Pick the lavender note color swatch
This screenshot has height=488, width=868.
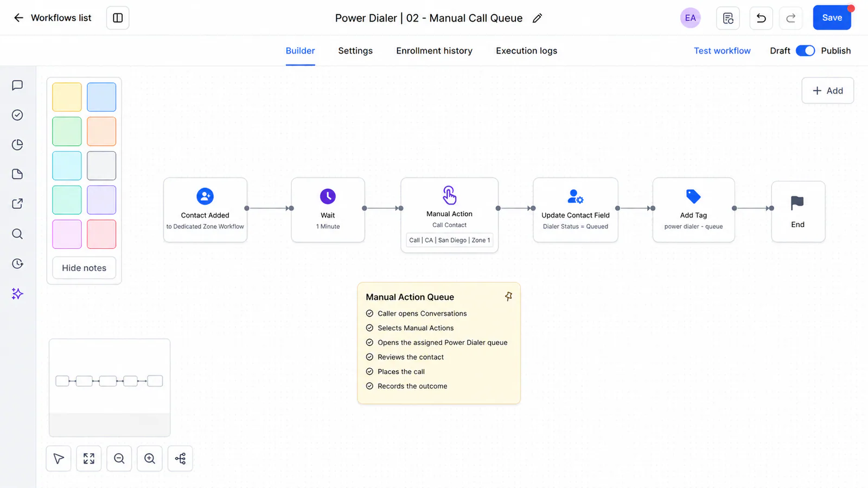[x=101, y=200]
